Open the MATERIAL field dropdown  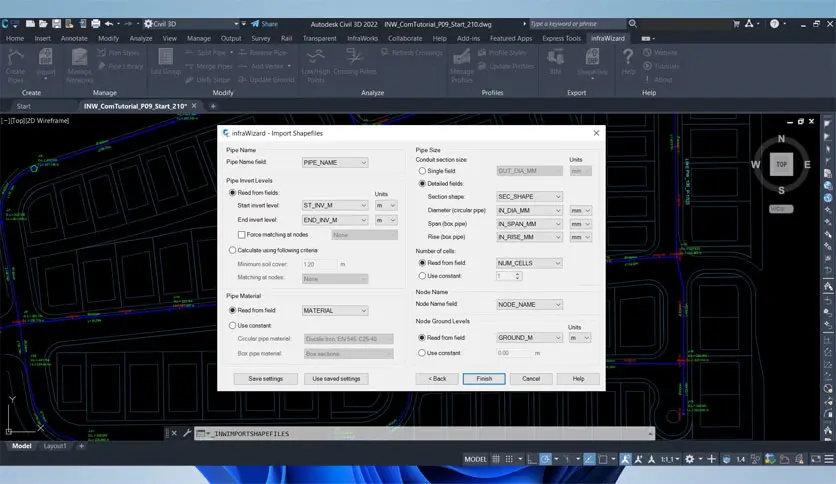pyautogui.click(x=335, y=311)
